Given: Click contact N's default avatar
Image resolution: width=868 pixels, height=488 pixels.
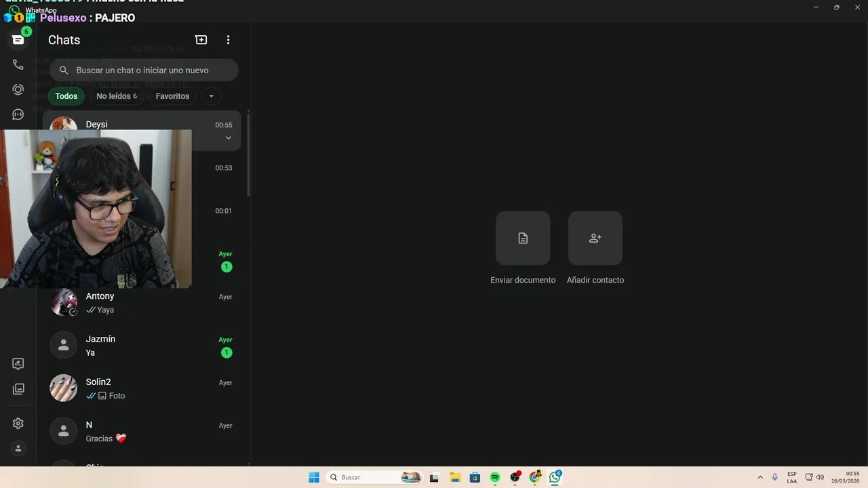Looking at the screenshot, I should coord(64,431).
